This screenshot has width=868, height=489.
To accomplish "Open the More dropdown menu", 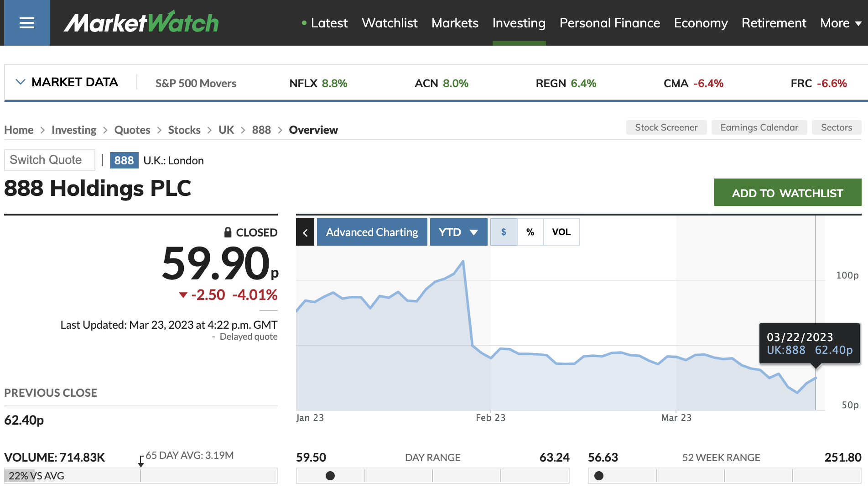I will coord(841,23).
